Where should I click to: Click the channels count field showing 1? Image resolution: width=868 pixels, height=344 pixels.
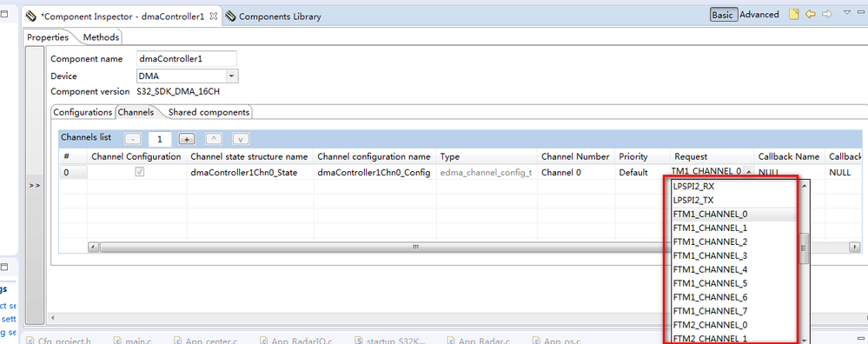point(160,139)
